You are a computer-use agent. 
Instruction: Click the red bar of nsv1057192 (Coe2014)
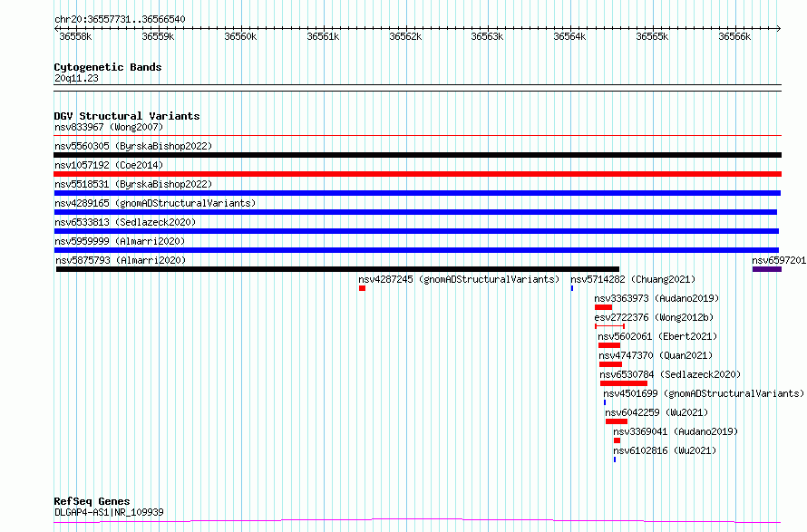pyautogui.click(x=417, y=174)
